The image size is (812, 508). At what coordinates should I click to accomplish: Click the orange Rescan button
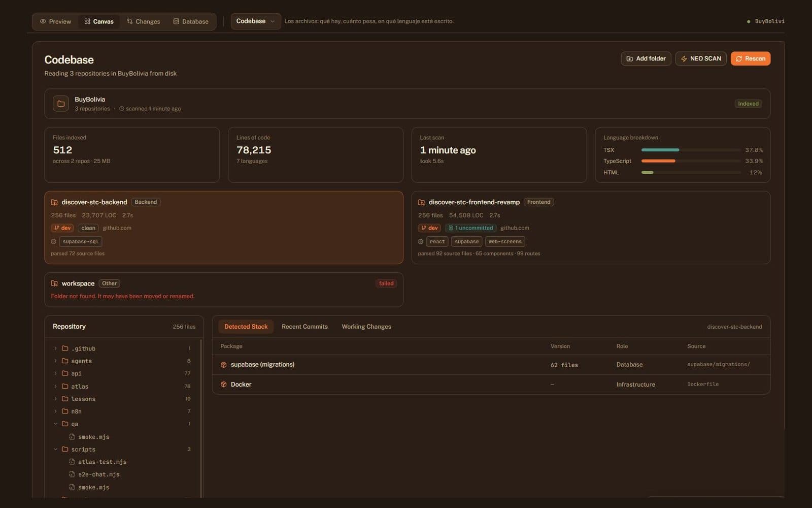751,58
